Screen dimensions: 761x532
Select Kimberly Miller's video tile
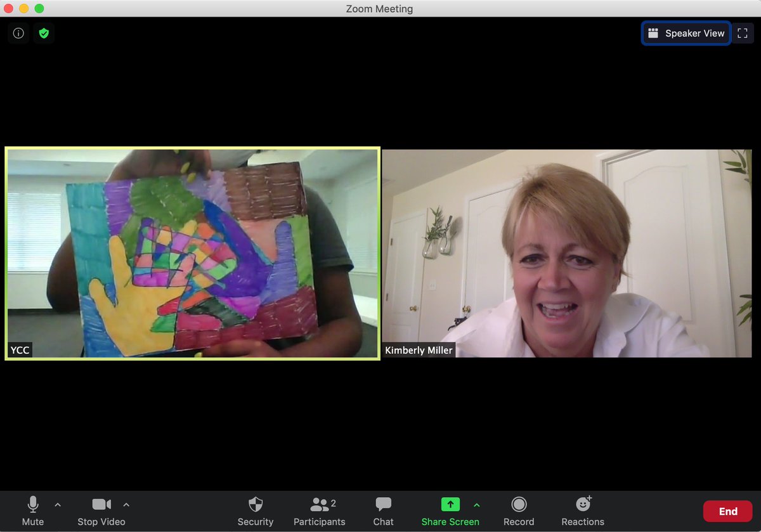point(566,254)
